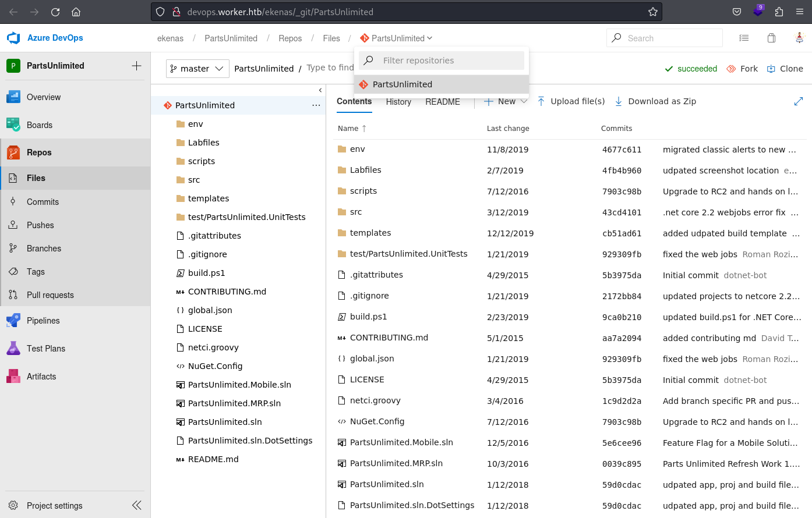Screen dimensions: 812x518
Task: Sort by the Name column header
Action: click(x=352, y=129)
